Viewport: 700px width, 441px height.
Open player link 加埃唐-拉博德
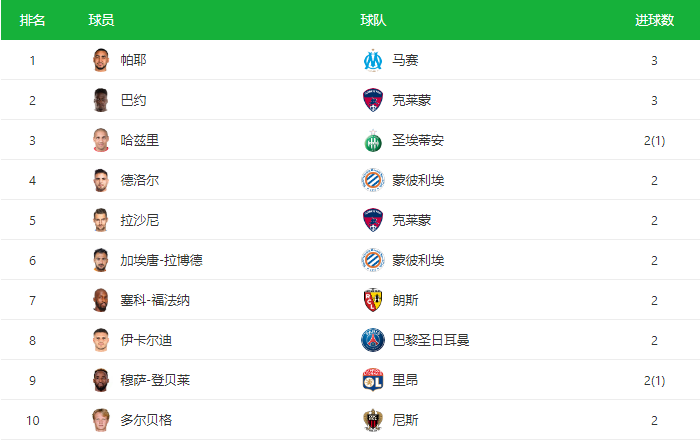[x=162, y=260]
